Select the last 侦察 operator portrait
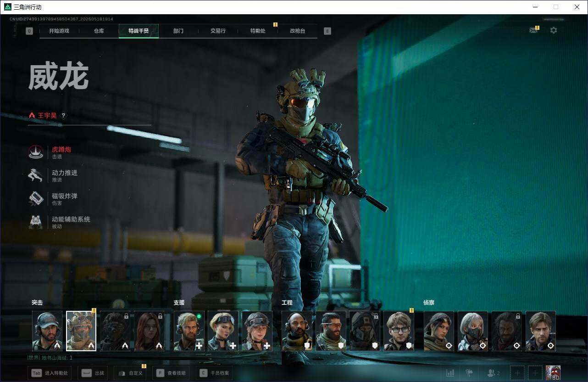This screenshot has width=588, height=382. (x=541, y=331)
